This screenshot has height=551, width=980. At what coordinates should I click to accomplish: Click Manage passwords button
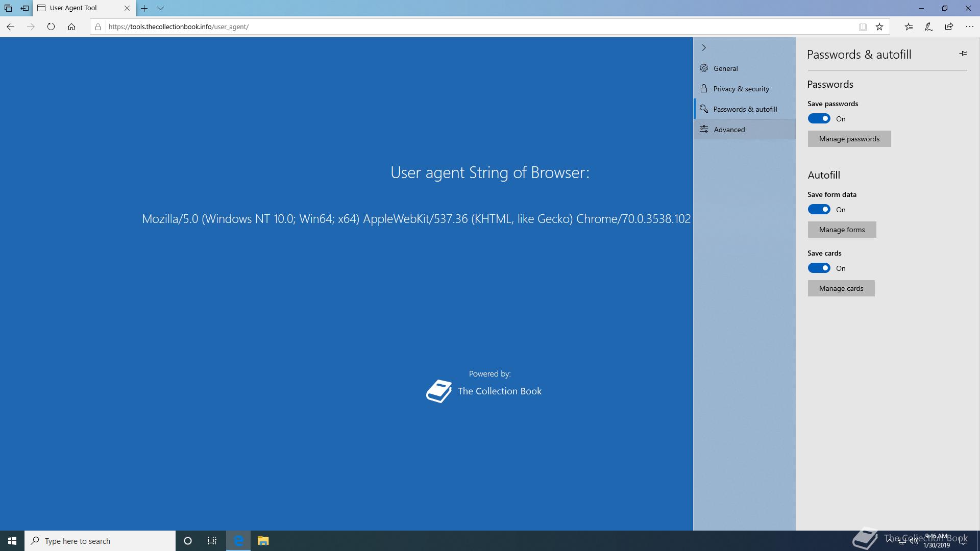[849, 139]
